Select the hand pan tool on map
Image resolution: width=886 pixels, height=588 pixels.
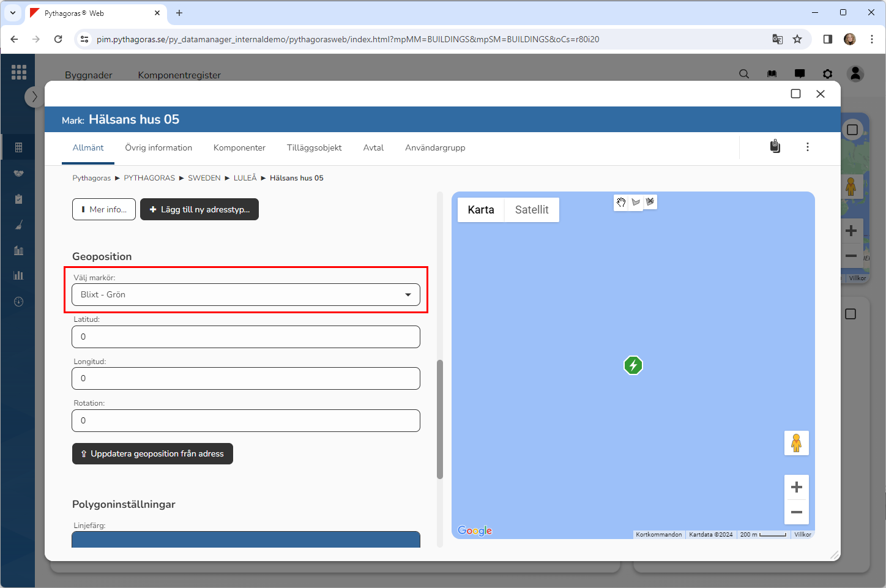coord(621,203)
